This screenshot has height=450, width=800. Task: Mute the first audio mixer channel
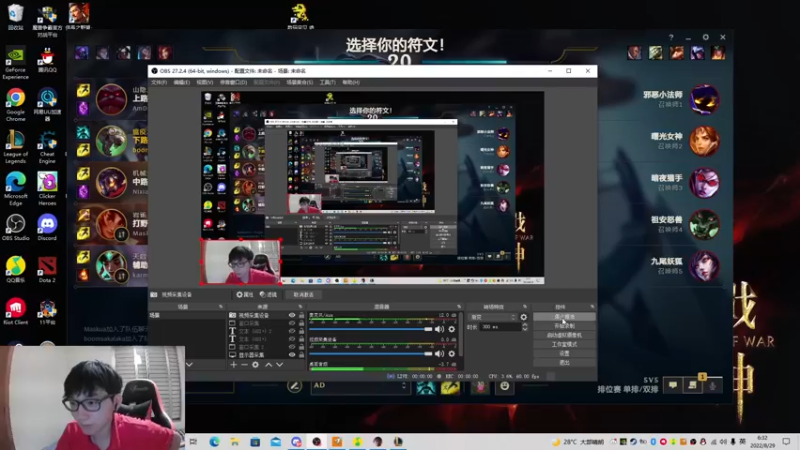click(439, 329)
